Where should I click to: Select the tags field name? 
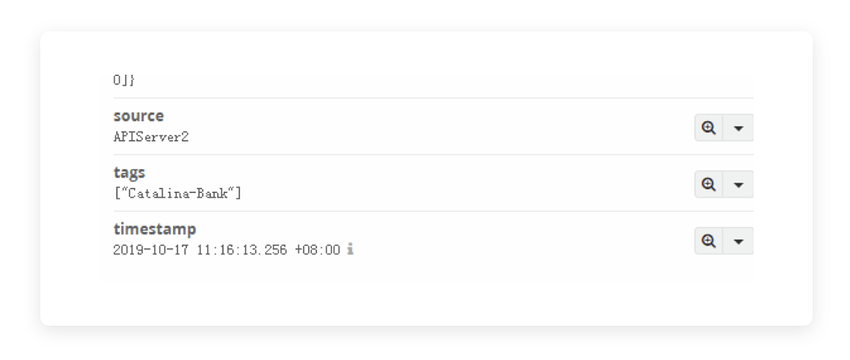coord(129,173)
